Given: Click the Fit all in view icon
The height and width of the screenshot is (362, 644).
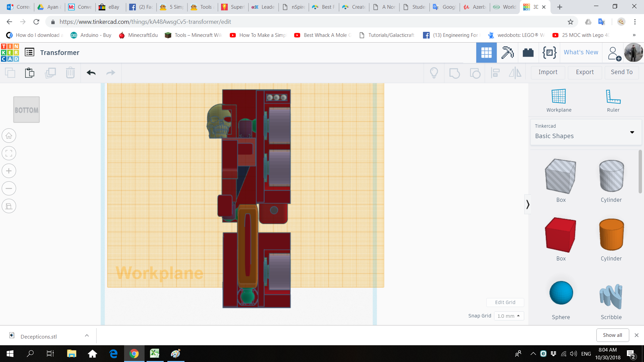Looking at the screenshot, I should click(x=9, y=154).
